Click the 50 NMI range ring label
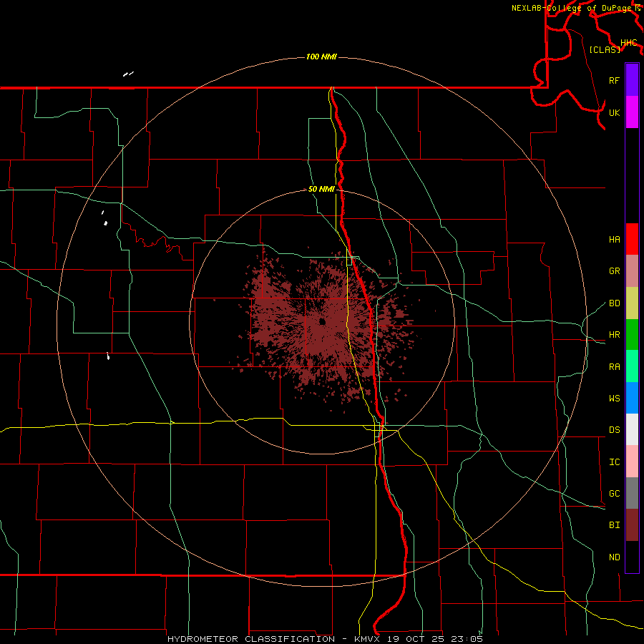Image resolution: width=644 pixels, height=644 pixels. coord(321,189)
